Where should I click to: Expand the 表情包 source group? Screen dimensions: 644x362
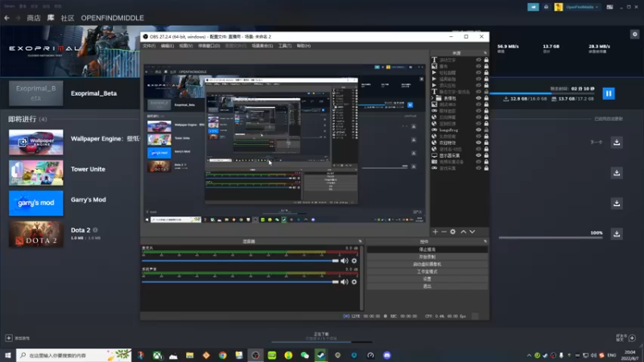coord(432,98)
